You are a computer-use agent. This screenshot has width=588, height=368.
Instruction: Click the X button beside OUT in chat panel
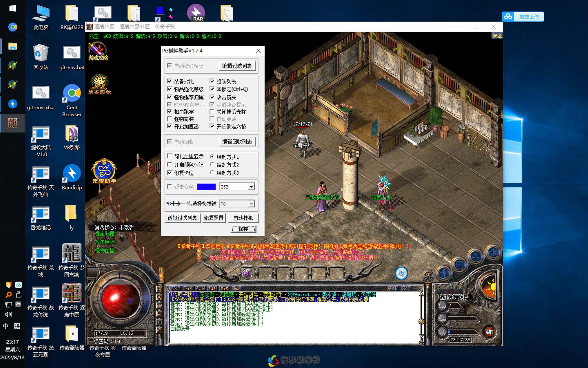405,288
